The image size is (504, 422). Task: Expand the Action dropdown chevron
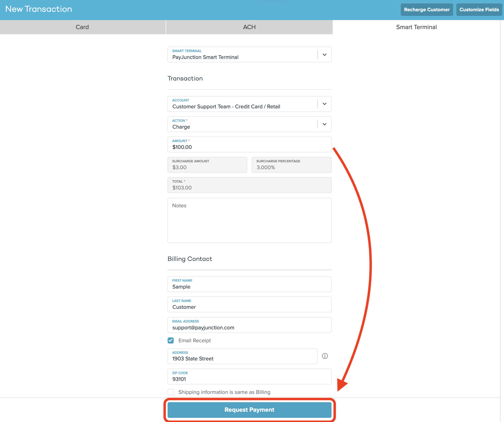[324, 124]
